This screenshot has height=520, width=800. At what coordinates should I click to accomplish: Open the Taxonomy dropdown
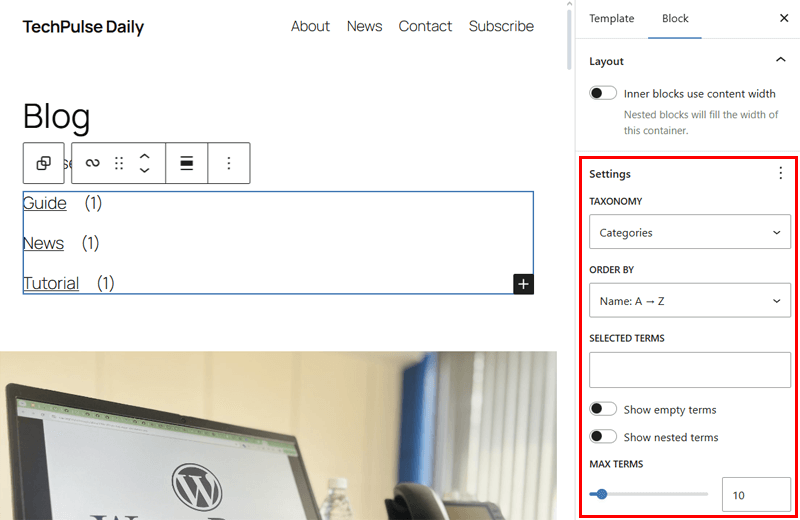[x=690, y=232]
